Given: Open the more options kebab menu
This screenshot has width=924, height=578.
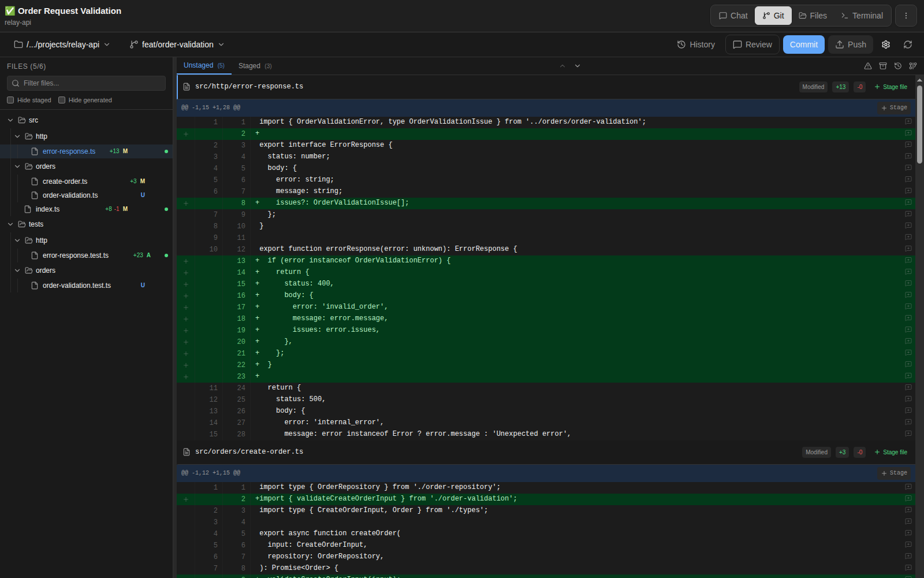Looking at the screenshot, I should 906,16.
